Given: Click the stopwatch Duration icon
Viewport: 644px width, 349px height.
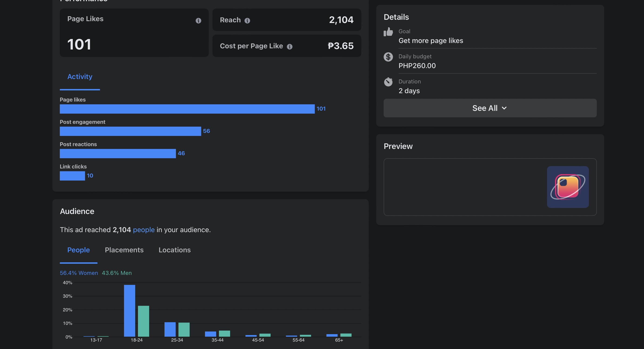Looking at the screenshot, I should [x=388, y=82].
